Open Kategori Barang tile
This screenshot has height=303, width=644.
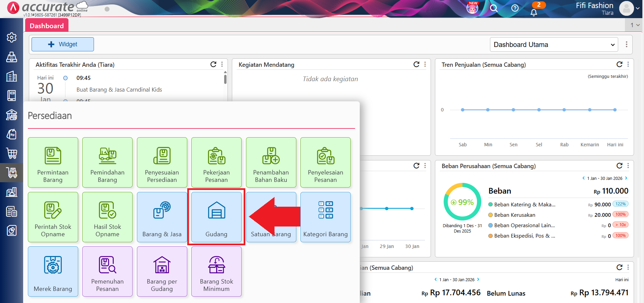pyautogui.click(x=325, y=217)
